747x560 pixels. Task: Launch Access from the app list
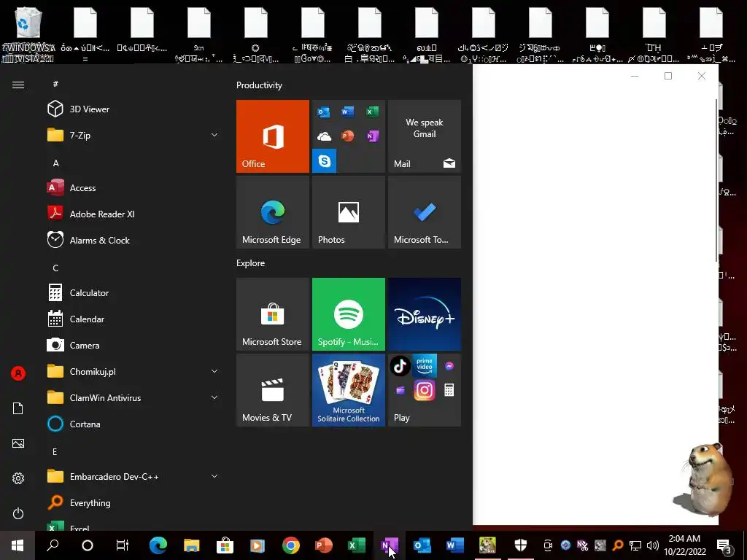point(131,187)
